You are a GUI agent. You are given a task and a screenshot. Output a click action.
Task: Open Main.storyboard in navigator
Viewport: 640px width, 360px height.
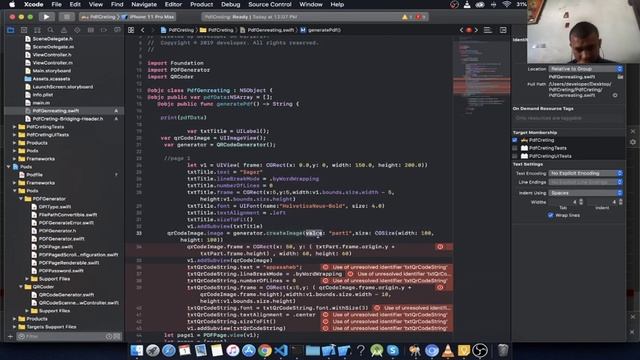pos(52,71)
